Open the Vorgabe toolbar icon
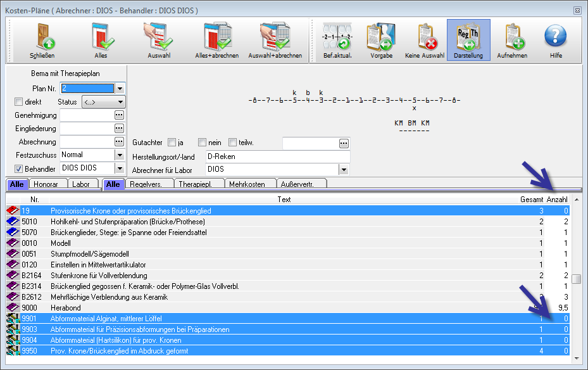Viewport: 588px width, 370px height. (x=381, y=37)
